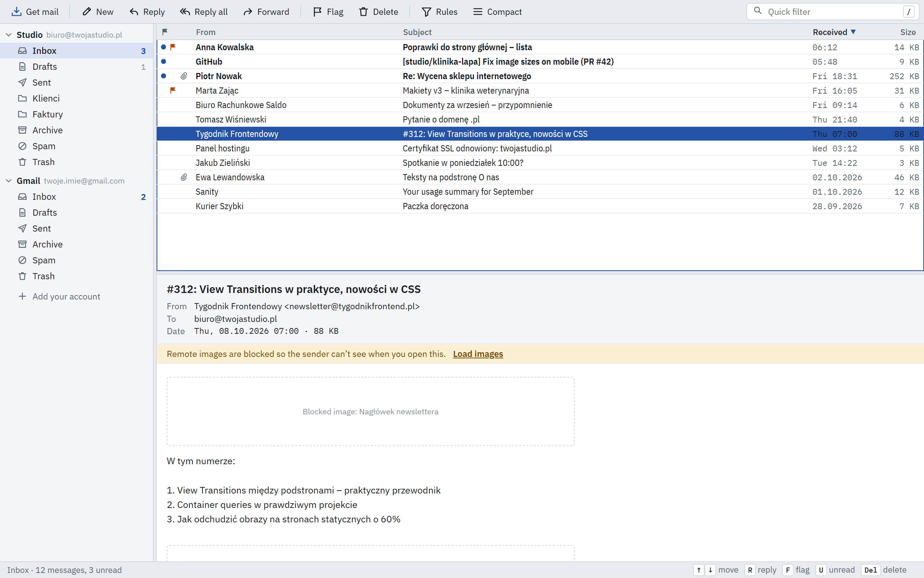Click attachment icon on Ewa Lewandowska message
The height and width of the screenshot is (578, 924).
coord(184,177)
